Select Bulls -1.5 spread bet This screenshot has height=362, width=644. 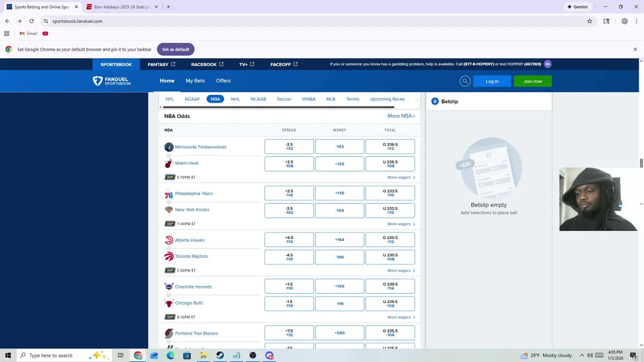[x=289, y=304]
